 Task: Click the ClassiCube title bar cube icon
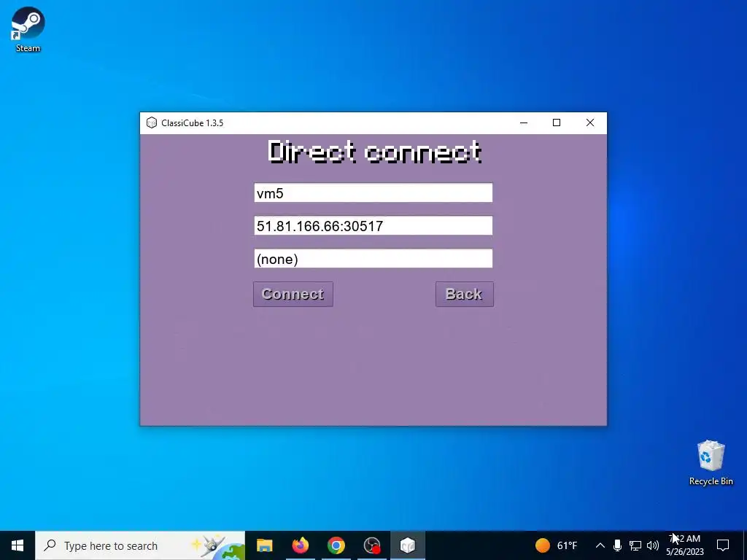152,122
